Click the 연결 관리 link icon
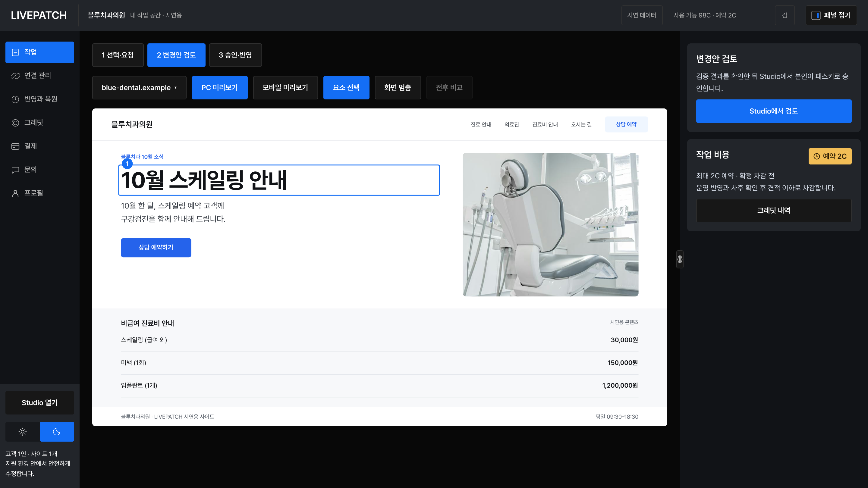Screen dimensions: 868x488 click(x=15, y=76)
